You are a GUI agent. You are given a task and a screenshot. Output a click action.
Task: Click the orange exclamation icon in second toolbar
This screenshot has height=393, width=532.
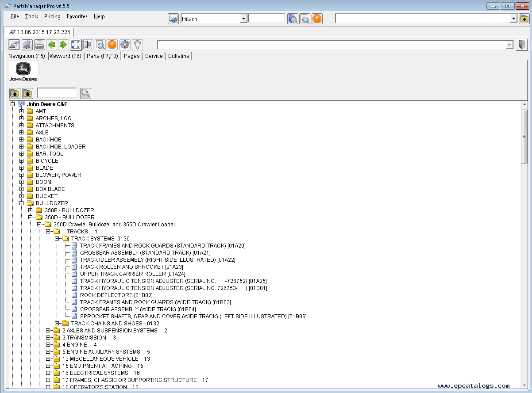pyautogui.click(x=112, y=45)
